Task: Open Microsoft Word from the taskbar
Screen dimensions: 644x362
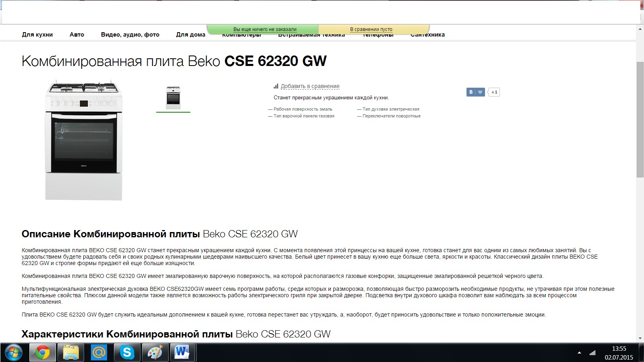Action: point(182,353)
